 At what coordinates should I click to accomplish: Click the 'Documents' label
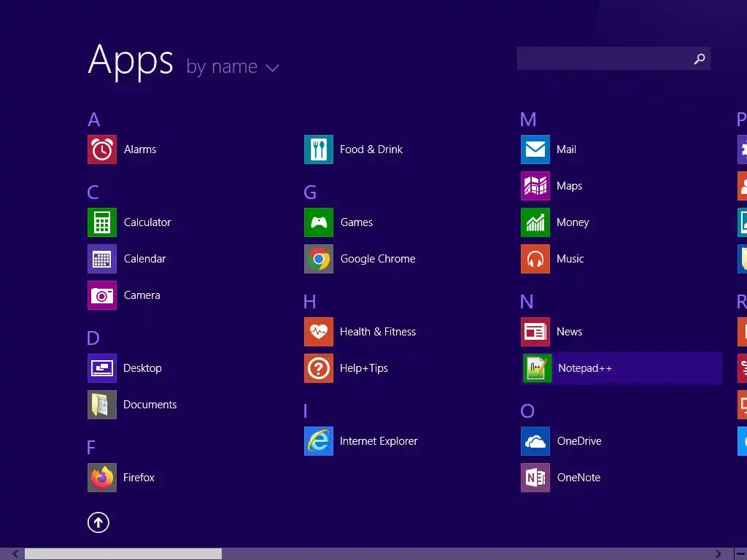(x=150, y=405)
